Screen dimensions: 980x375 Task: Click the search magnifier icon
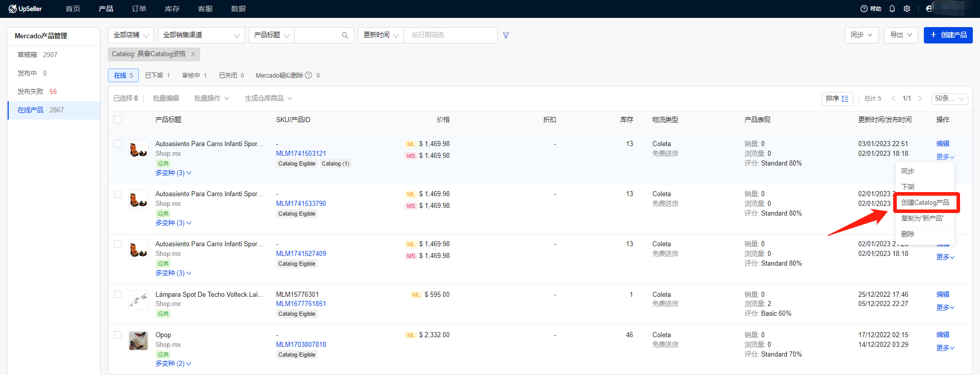pyautogui.click(x=345, y=35)
